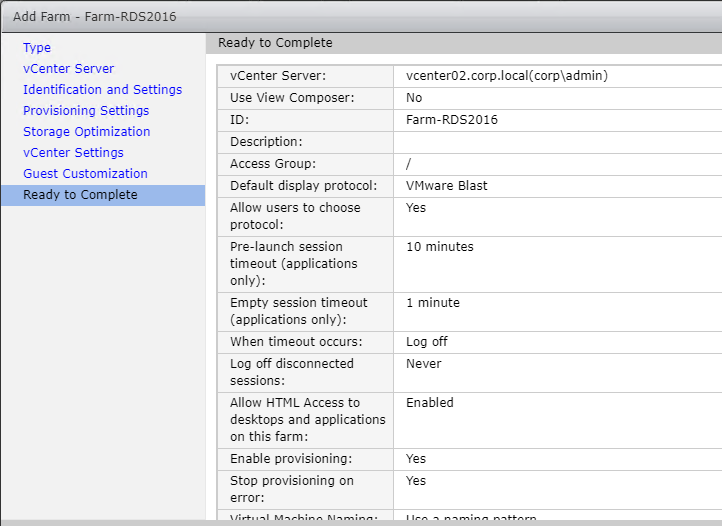Click Empty session timeout (applications only) label

pos(299,311)
